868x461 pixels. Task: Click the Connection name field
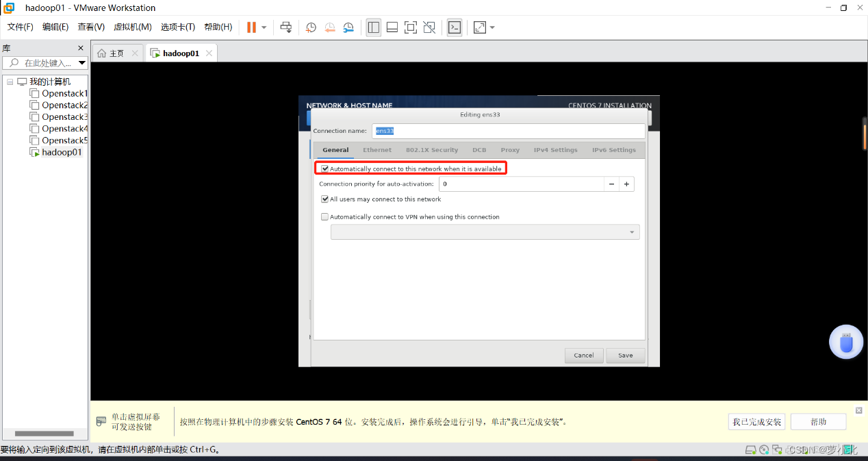(x=509, y=131)
